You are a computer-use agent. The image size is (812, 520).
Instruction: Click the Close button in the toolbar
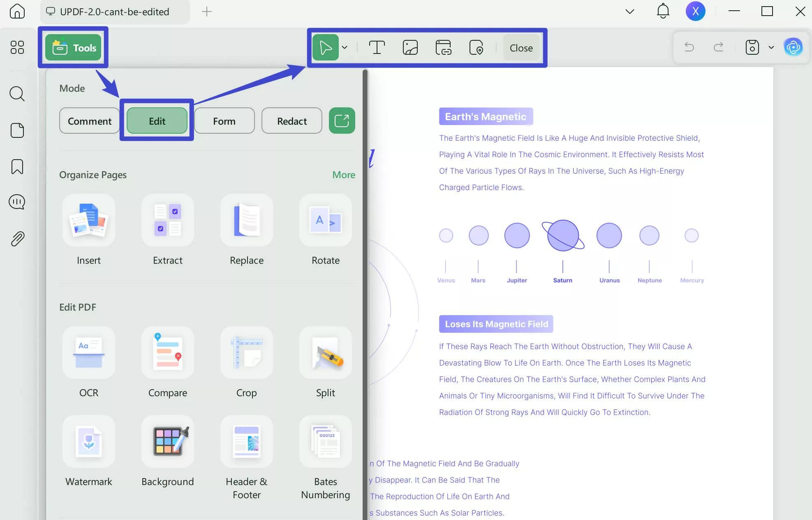click(521, 47)
